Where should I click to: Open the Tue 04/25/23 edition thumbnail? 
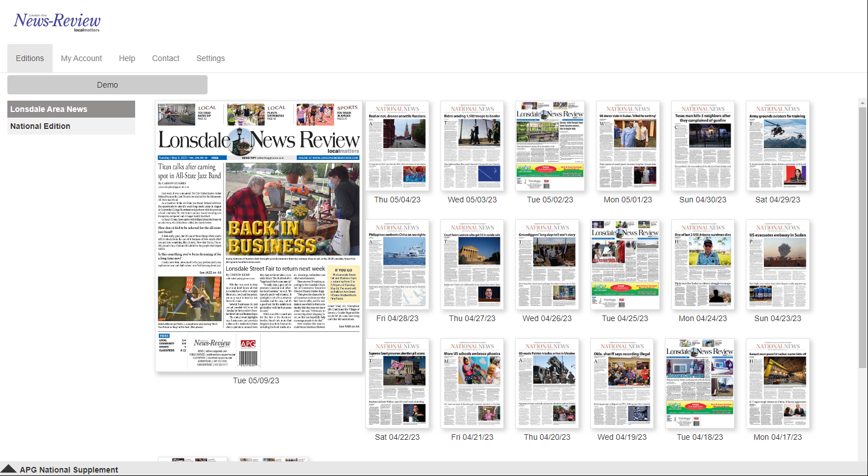625,265
